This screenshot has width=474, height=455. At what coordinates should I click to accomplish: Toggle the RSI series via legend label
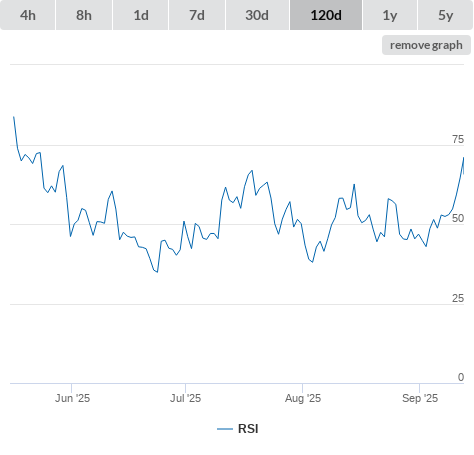point(248,429)
